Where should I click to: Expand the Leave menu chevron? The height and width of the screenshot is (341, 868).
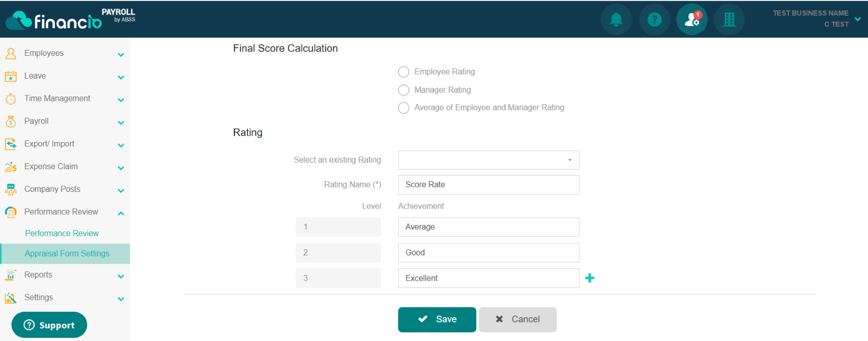pyautogui.click(x=121, y=77)
